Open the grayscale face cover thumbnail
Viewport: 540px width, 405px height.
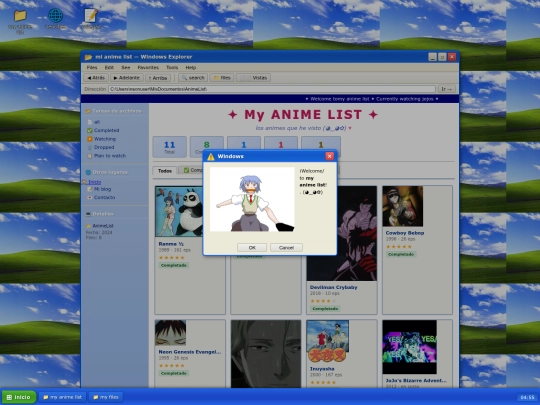(266, 354)
